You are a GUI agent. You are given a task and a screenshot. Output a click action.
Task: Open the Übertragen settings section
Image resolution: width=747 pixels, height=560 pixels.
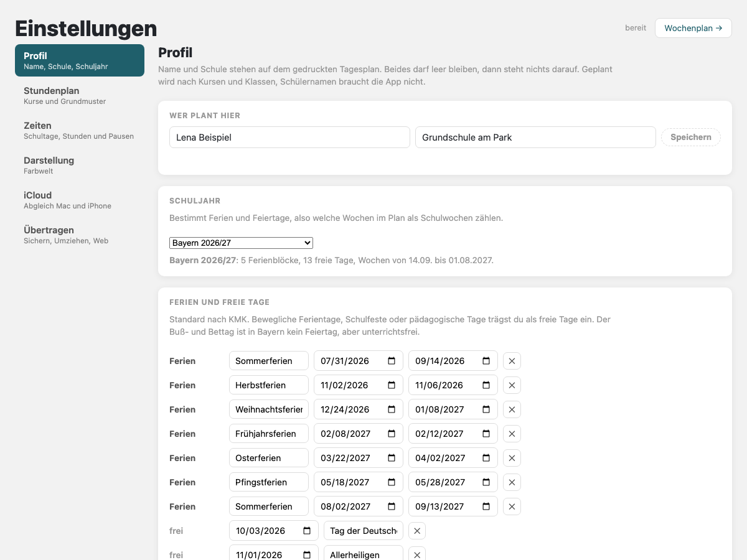click(80, 235)
